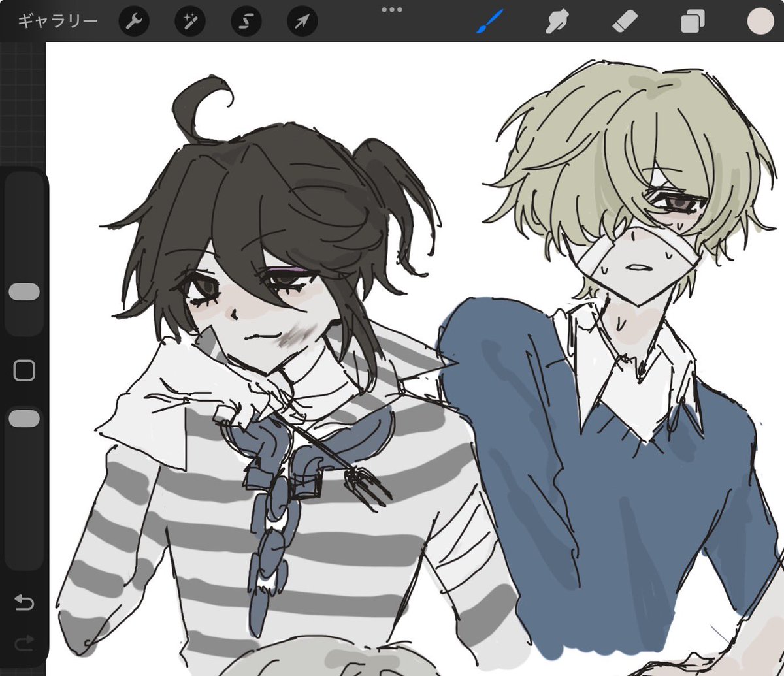Select the Selection S-ribbon tool
This screenshot has width=784, height=676.
click(x=246, y=22)
